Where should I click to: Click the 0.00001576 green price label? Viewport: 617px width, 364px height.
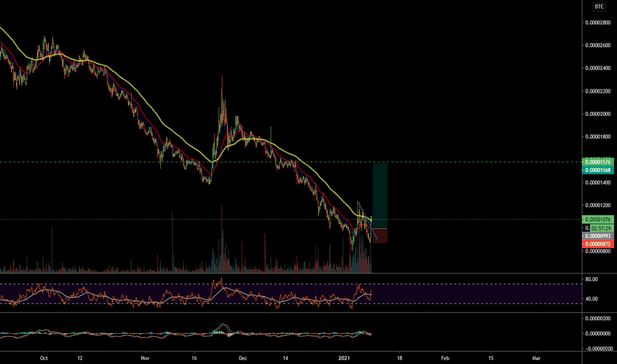tap(598, 162)
